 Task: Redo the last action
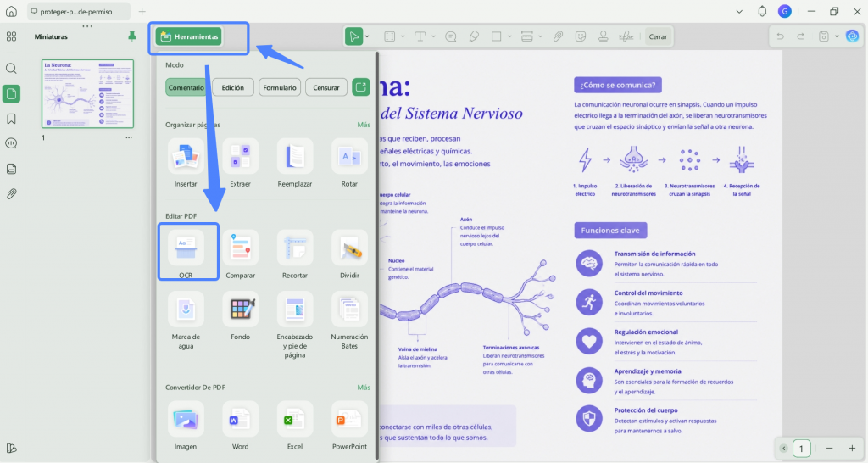coord(800,36)
